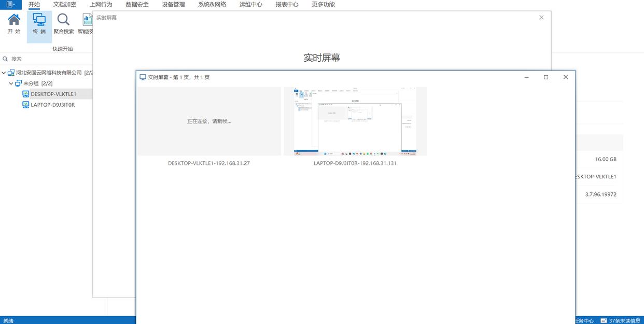This screenshot has width=644, height=324.
Task: Switch to the 设备管理 tab
Action: pos(173,4)
